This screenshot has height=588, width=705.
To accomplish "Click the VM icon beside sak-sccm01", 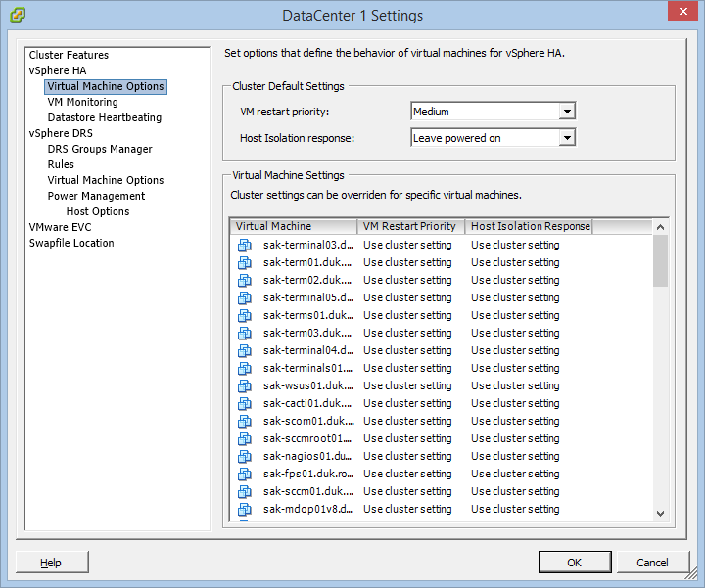I will [x=244, y=492].
